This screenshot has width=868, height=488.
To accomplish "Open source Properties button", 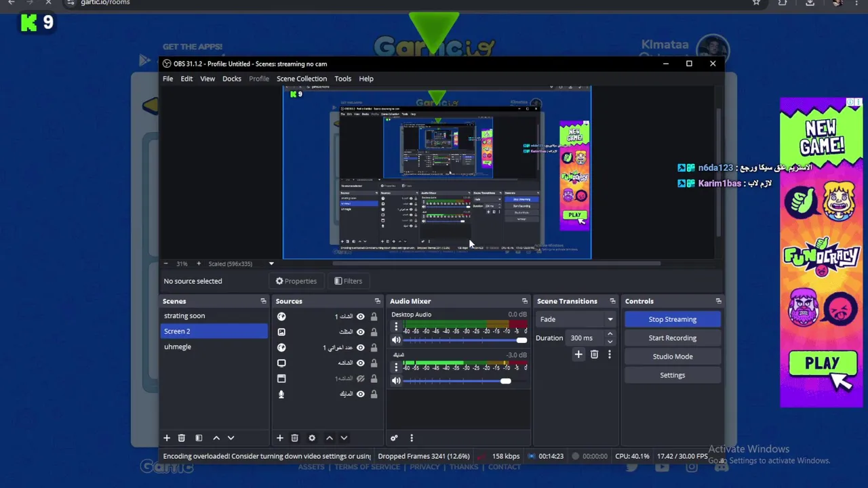I will tap(296, 281).
